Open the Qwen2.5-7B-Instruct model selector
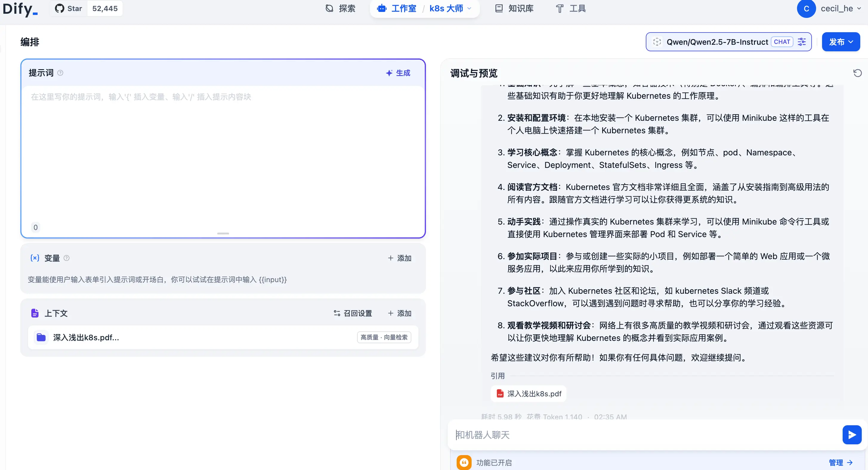Image resolution: width=868 pixels, height=470 pixels. point(728,42)
